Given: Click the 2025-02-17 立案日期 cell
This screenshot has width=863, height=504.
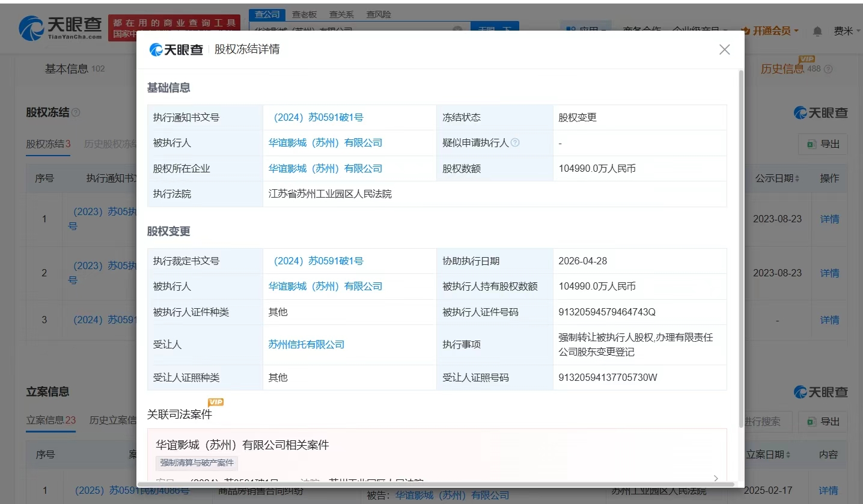Looking at the screenshot, I should [x=767, y=491].
